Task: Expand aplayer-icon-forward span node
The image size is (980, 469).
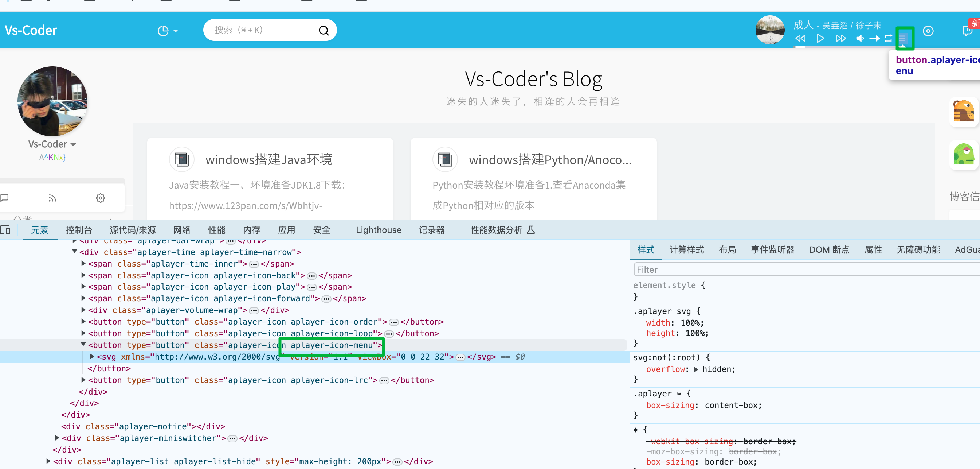Action: 83,298
